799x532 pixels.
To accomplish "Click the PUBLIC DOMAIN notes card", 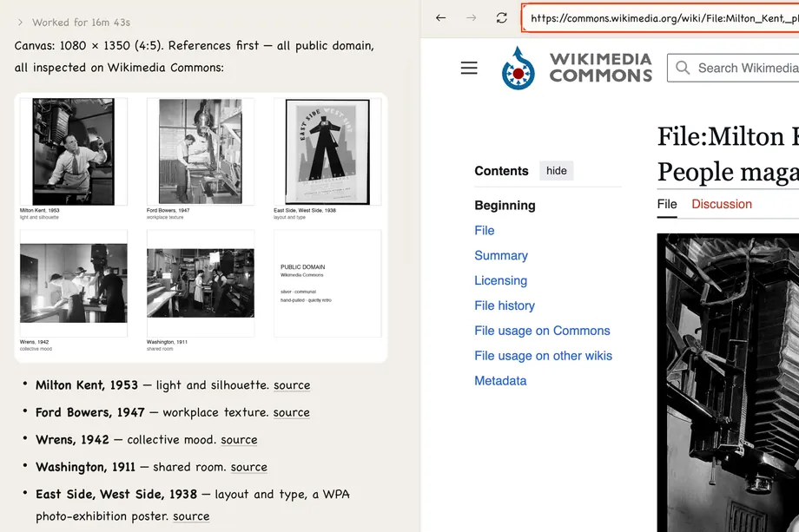I will pyautogui.click(x=327, y=283).
